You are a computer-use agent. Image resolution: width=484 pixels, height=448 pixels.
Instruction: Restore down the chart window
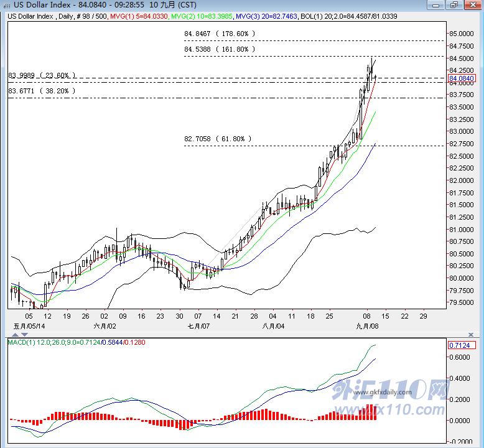(x=454, y=5)
